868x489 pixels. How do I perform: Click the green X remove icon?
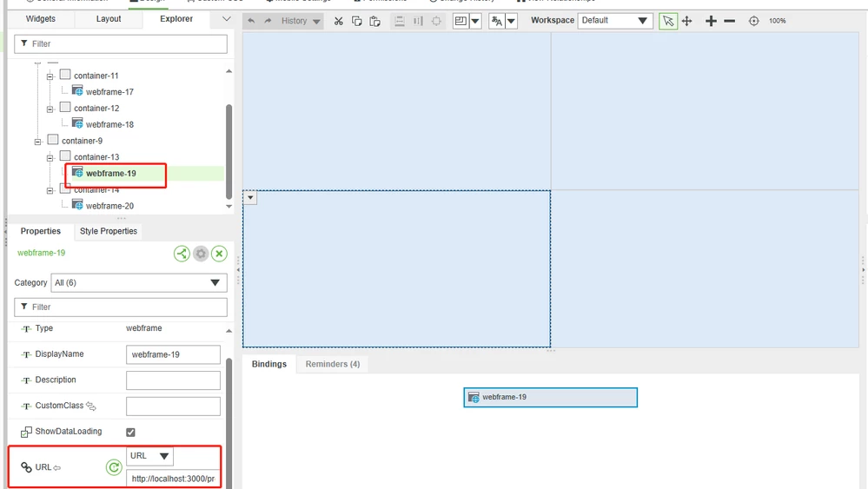219,254
